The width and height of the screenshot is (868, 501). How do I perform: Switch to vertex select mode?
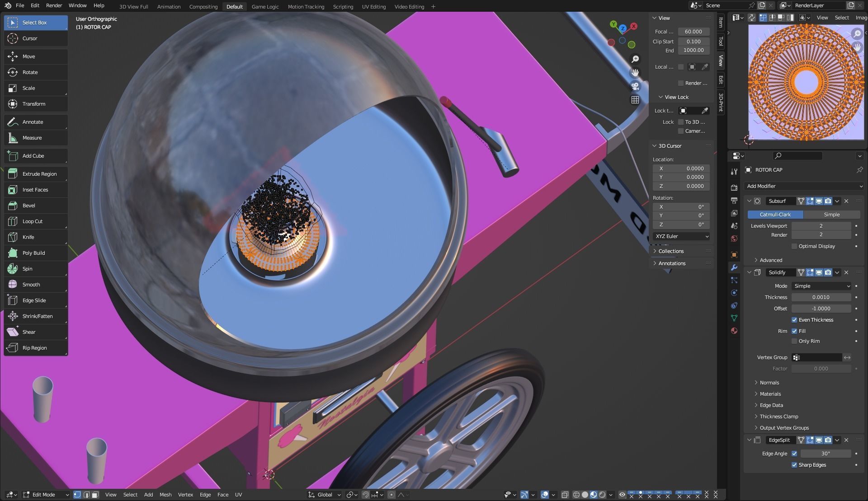click(x=77, y=495)
